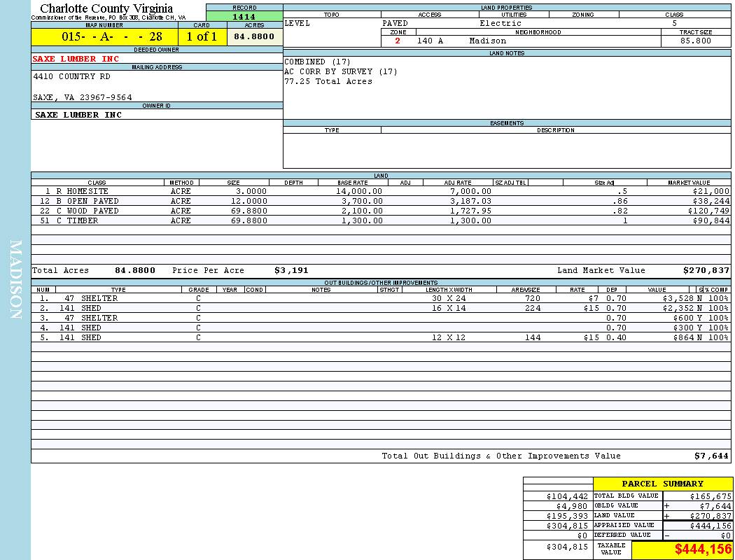Select the land notes 'COMBINED (17)' line
The image size is (735, 560).
coord(317,62)
